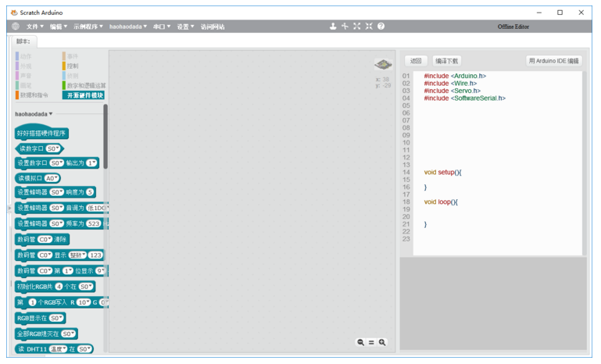601x364 pixels.
Task: Click the void setup() code line
Action: pyautogui.click(x=442, y=172)
